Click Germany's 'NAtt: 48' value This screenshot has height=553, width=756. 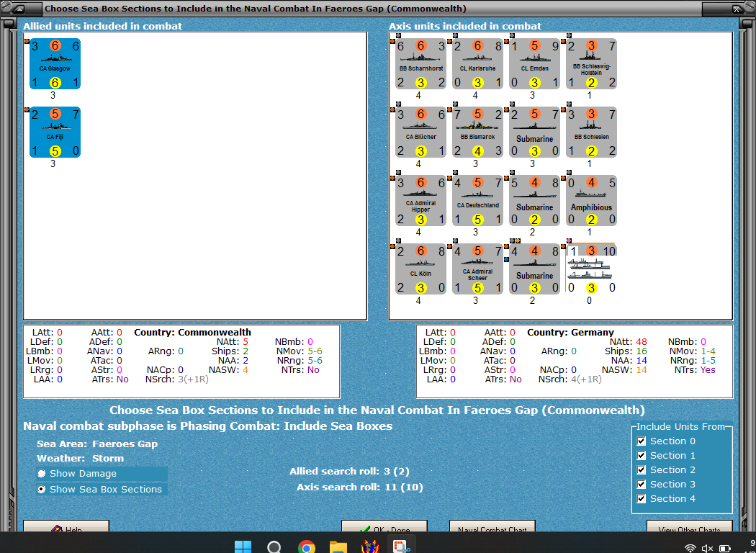click(x=629, y=342)
